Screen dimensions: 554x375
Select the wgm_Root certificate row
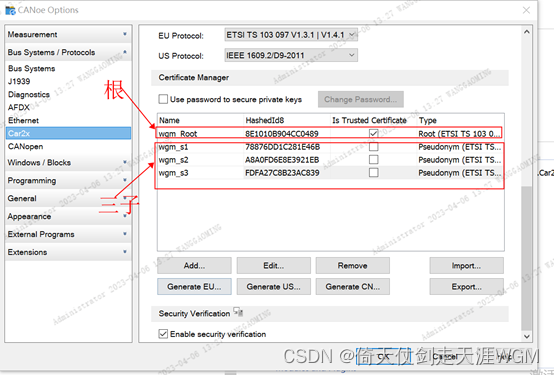(330, 134)
